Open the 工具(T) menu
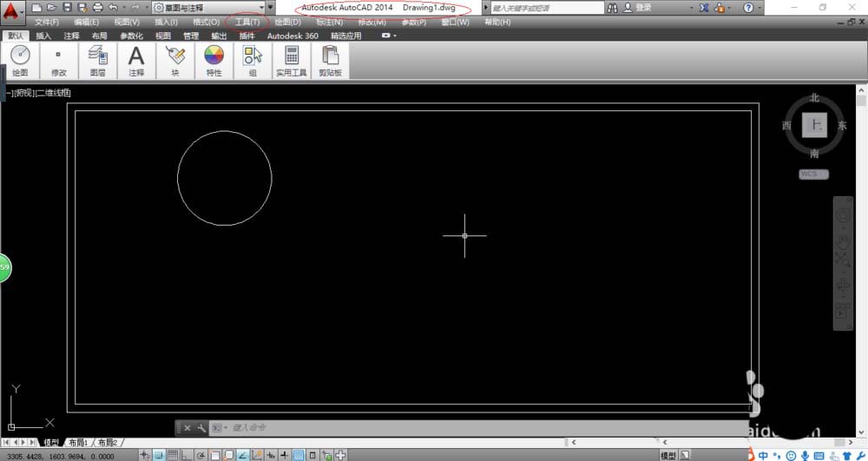868x461 pixels. (x=247, y=22)
